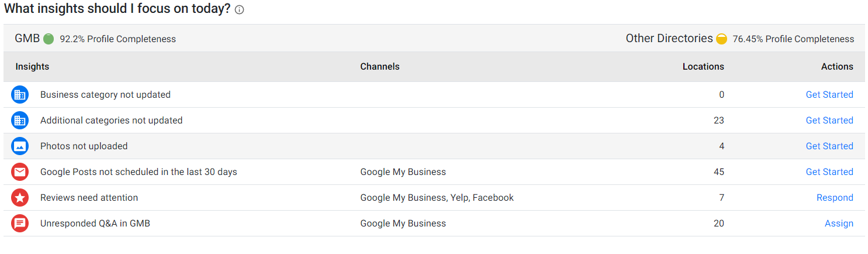Open Get Started for Photos not uploaded
868x254 pixels.
(829, 146)
